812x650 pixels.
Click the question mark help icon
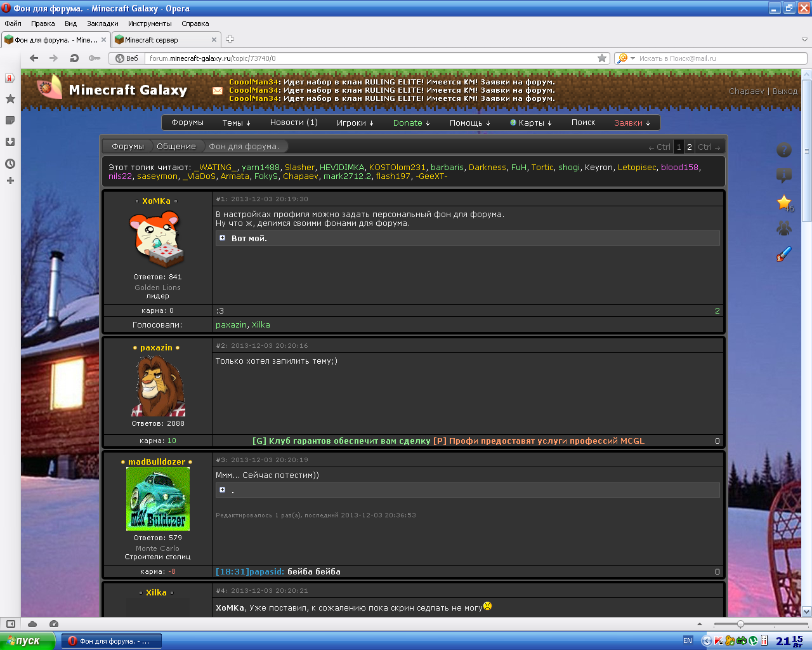pos(784,150)
